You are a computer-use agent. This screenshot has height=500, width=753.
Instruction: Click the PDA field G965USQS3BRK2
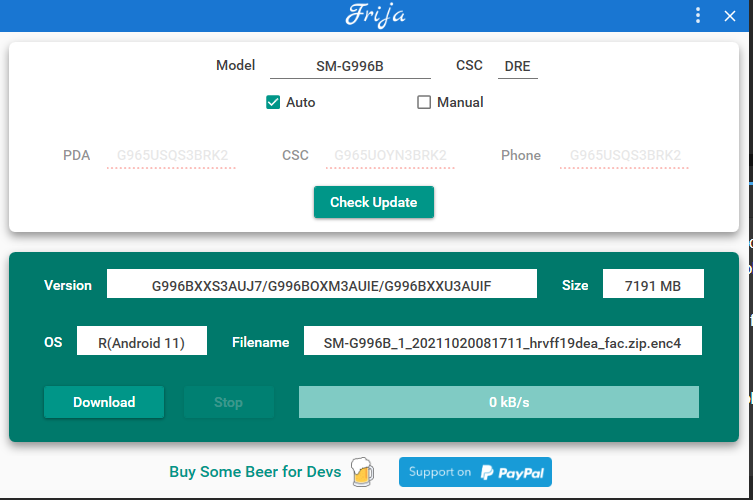171,156
